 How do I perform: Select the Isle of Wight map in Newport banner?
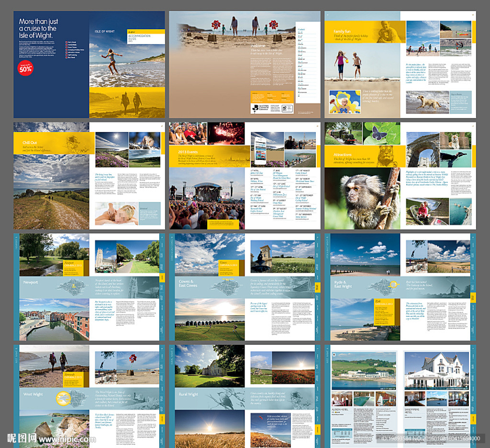[72, 287]
